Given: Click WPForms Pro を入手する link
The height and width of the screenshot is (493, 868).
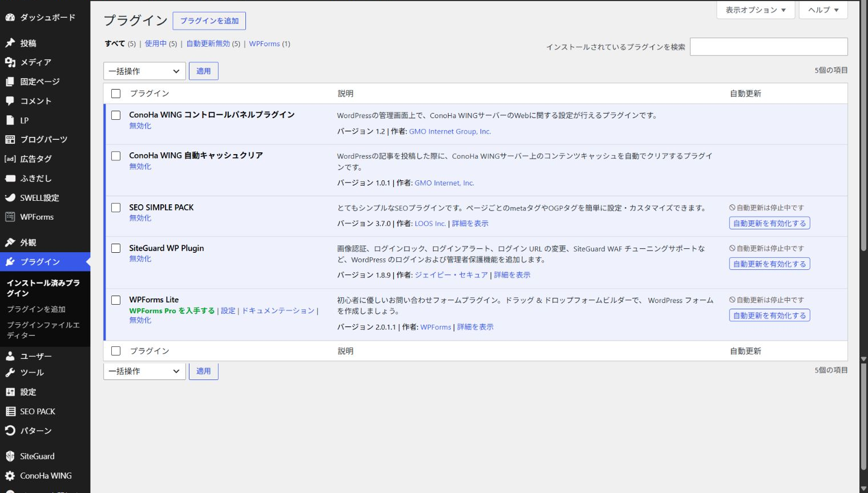Looking at the screenshot, I should tap(172, 310).
